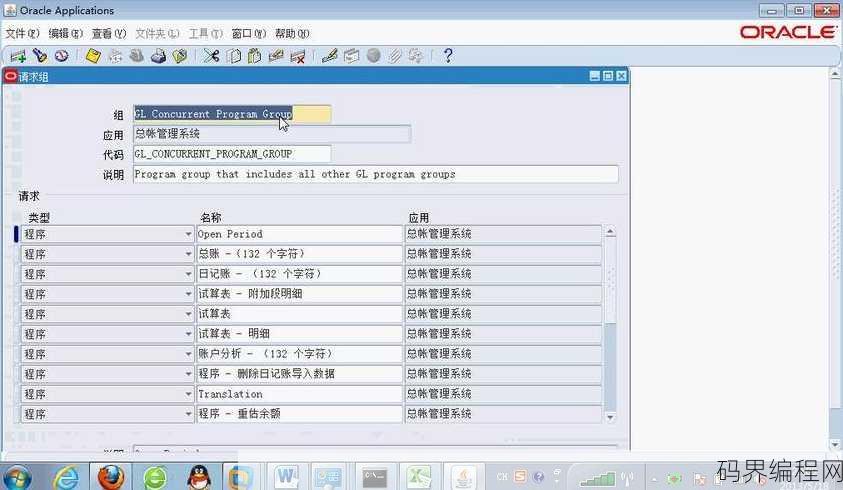The height and width of the screenshot is (490, 843).
Task: Expand type dropdown for Translation row
Action: click(188, 394)
